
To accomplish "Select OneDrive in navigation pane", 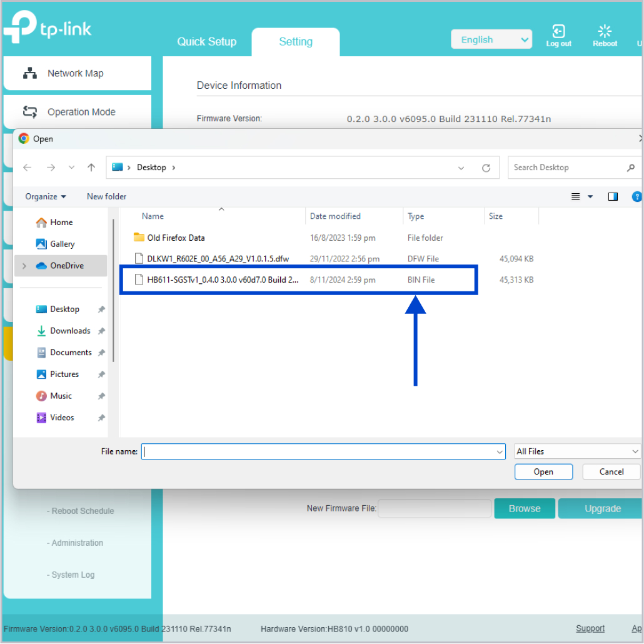I will pyautogui.click(x=61, y=266).
